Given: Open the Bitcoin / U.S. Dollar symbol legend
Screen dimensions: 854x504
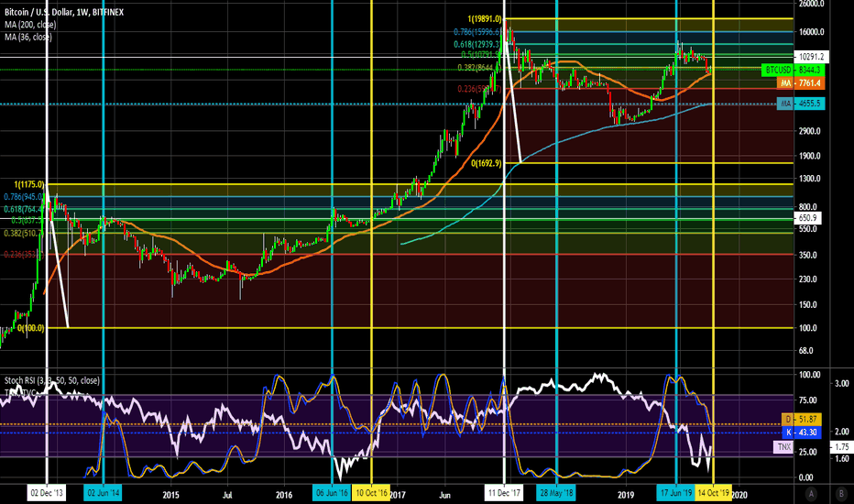Looking at the screenshot, I should tap(64, 12).
